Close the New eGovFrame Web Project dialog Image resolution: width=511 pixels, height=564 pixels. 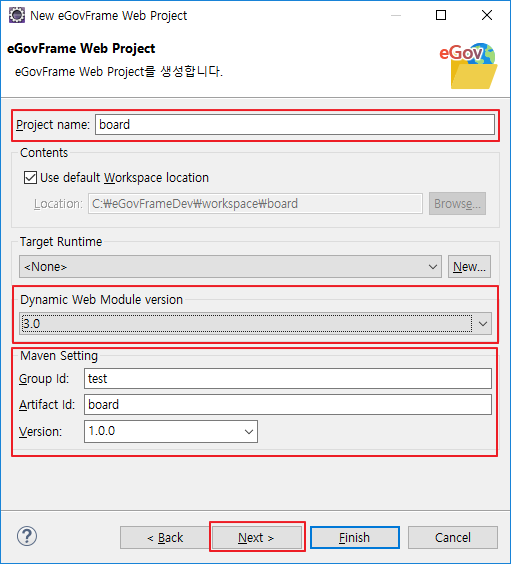[x=487, y=15]
